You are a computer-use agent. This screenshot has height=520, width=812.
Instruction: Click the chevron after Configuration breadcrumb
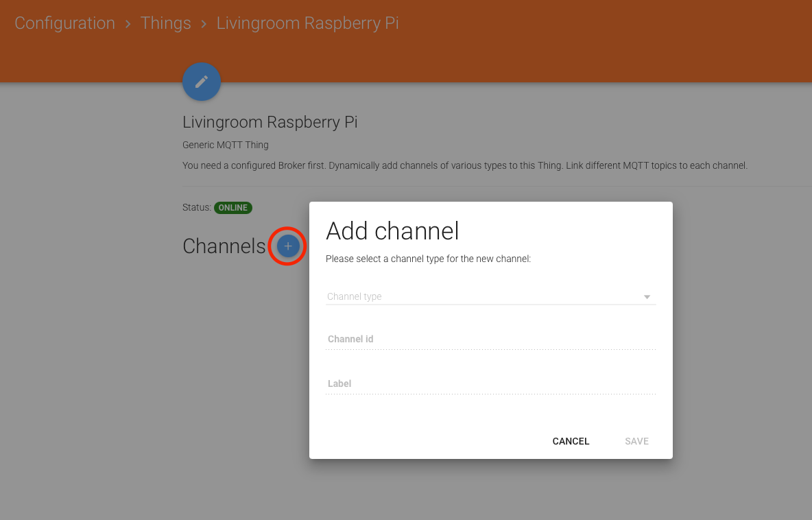pos(128,24)
